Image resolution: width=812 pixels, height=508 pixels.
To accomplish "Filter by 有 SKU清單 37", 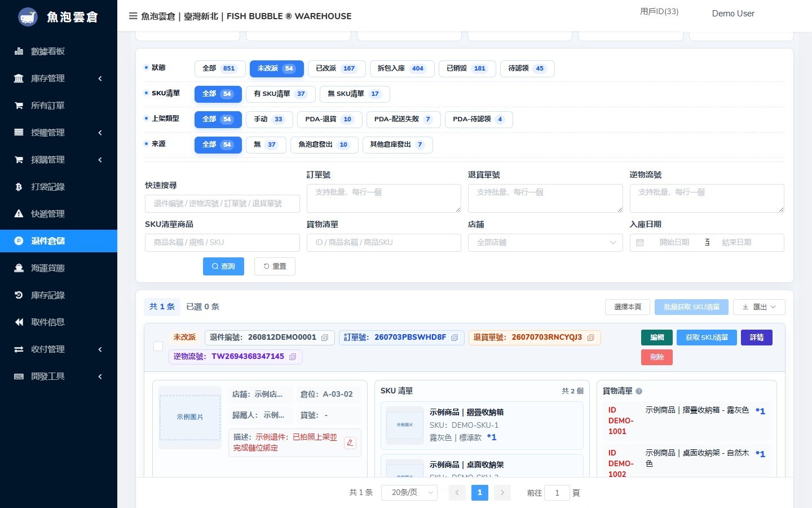I will coord(280,94).
